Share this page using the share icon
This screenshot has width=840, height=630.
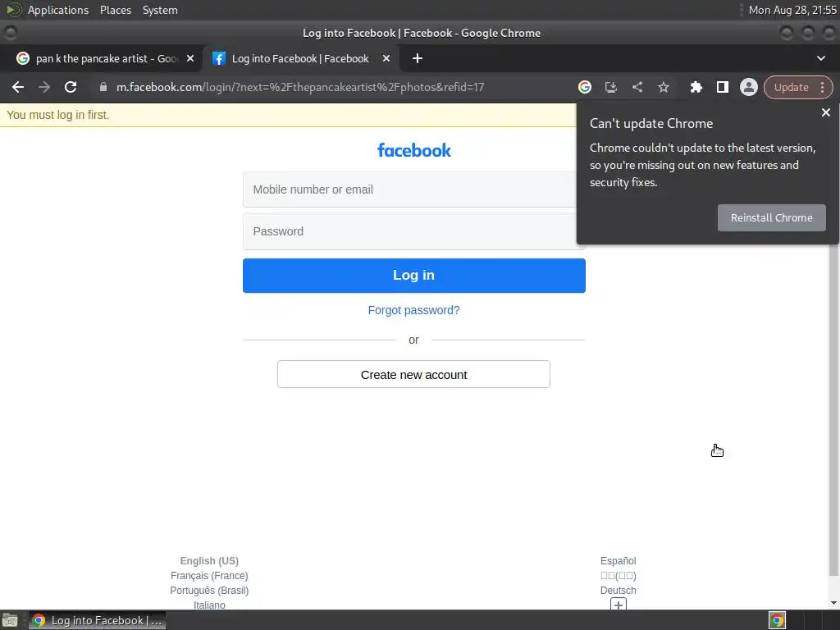tap(637, 87)
